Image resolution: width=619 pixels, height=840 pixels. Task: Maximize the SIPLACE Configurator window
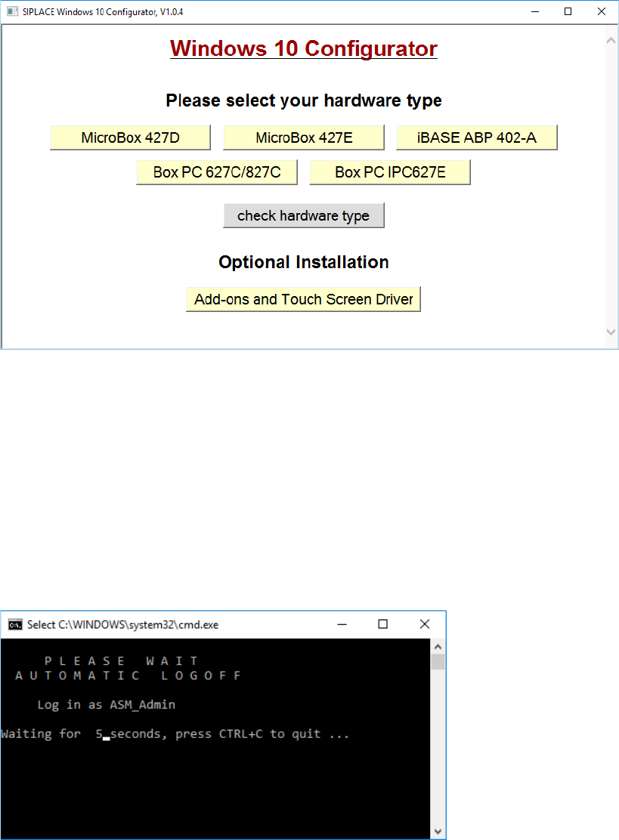[568, 12]
